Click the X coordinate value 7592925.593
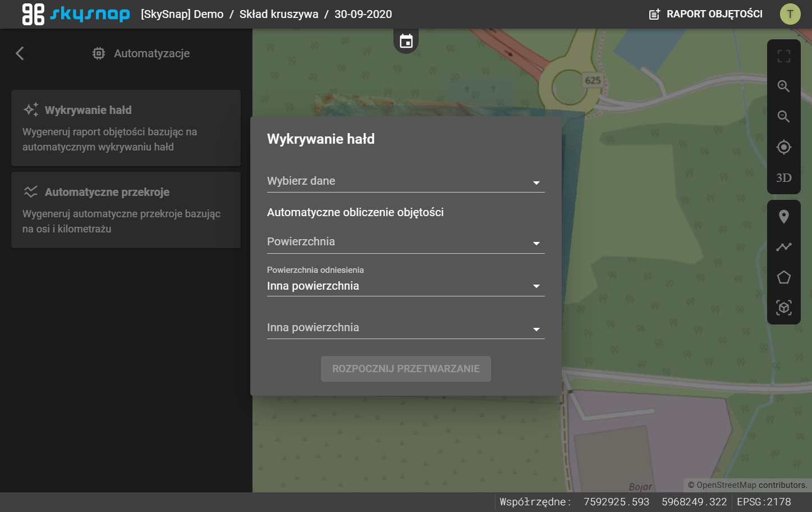 click(616, 502)
